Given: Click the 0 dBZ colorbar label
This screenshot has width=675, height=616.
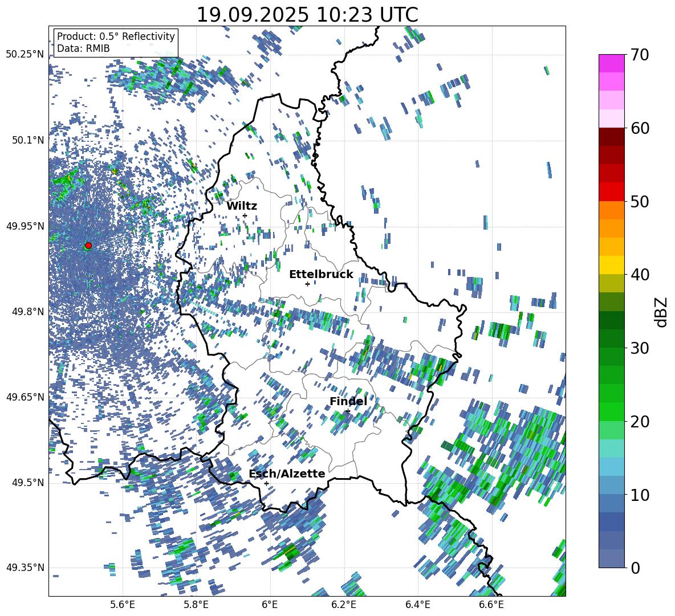Looking at the screenshot, I should 636,568.
